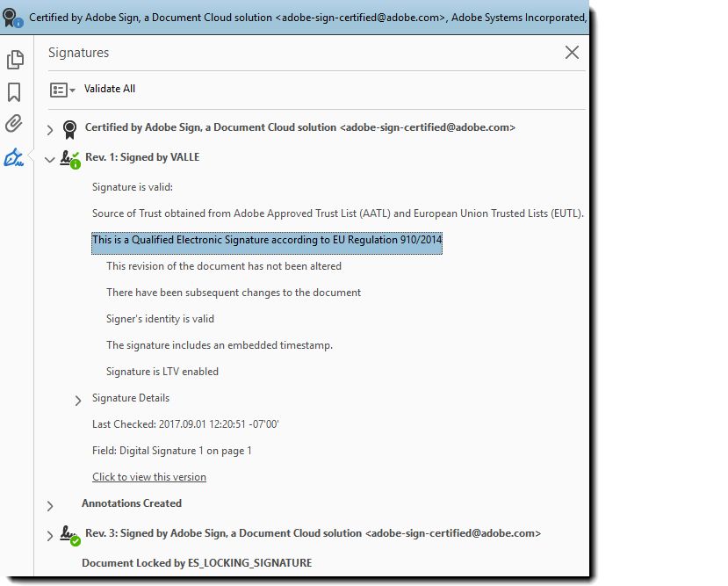Open the Click to view this version link
This screenshot has width=728, height=586.
(x=149, y=477)
